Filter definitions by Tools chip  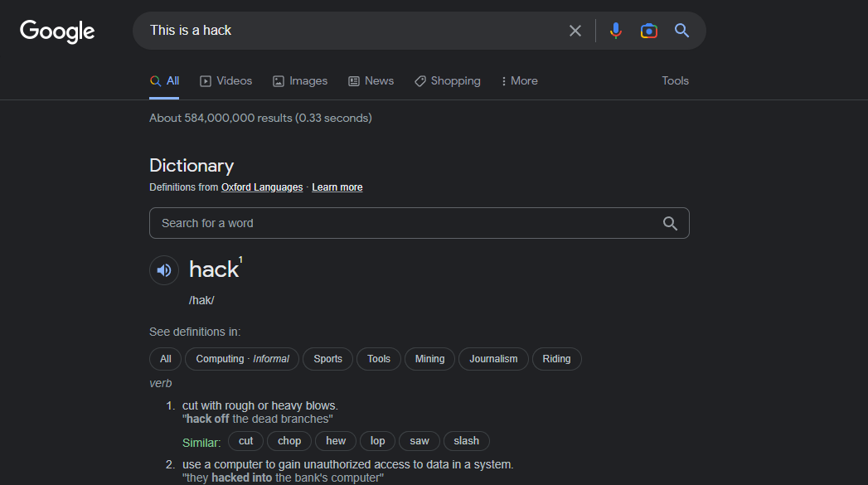(x=379, y=359)
